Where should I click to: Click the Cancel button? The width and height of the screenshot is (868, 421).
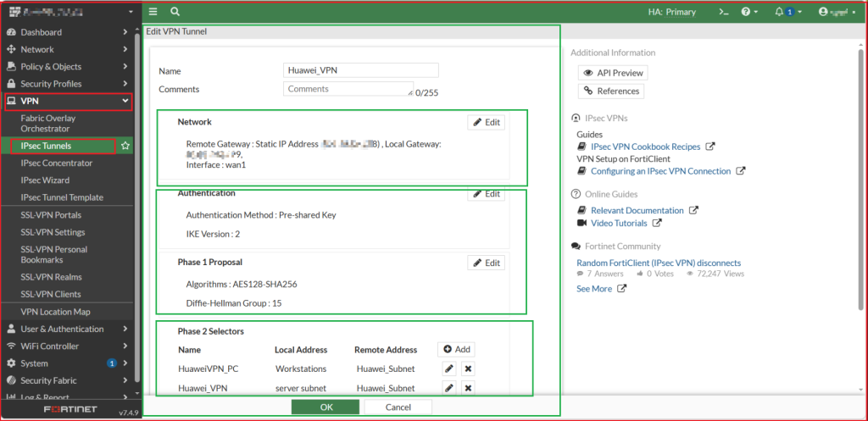pyautogui.click(x=398, y=407)
